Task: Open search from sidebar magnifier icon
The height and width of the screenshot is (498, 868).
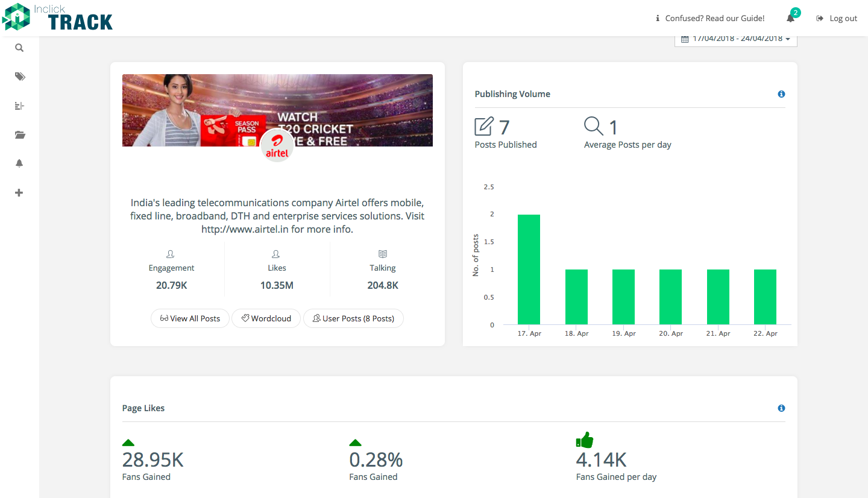Action: [19, 48]
